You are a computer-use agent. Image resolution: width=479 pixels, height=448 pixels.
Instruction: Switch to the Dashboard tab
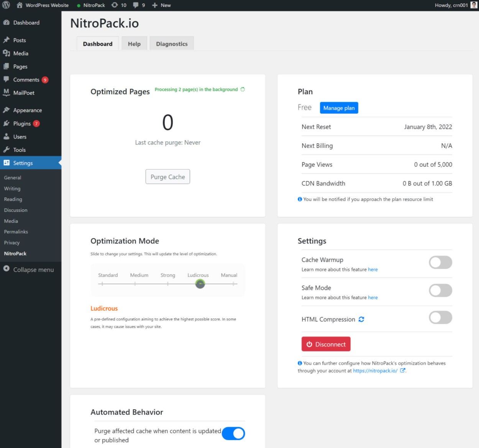click(98, 44)
